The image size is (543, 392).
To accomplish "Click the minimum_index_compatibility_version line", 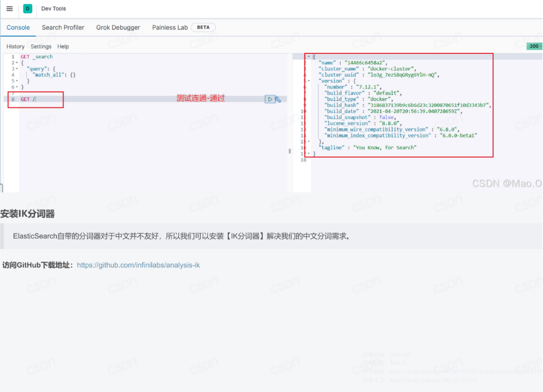I will pos(401,135).
